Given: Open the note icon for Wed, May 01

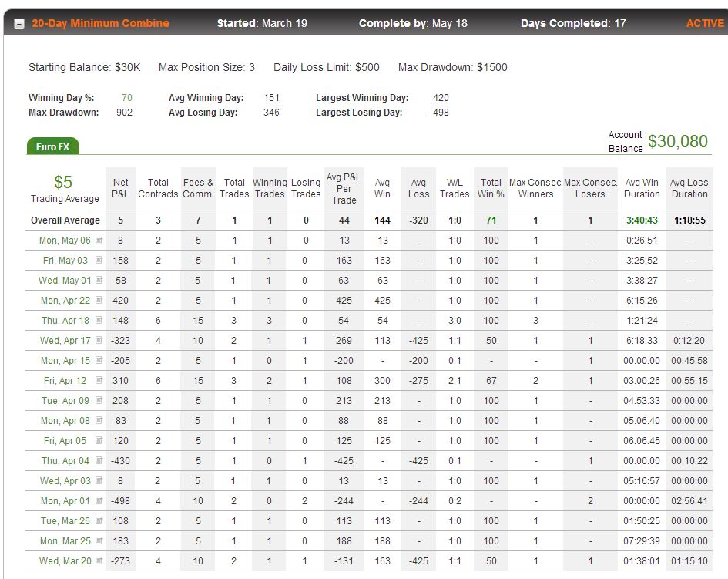Looking at the screenshot, I should click(99, 280).
